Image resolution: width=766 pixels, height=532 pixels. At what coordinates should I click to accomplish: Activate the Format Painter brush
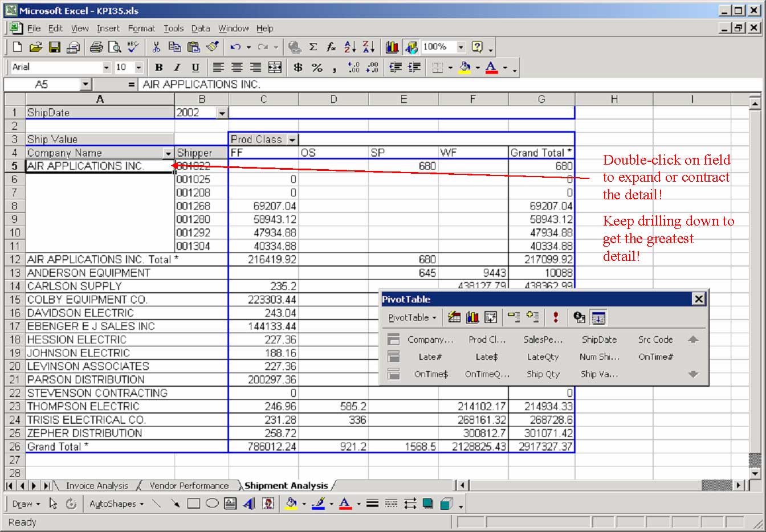click(x=213, y=47)
